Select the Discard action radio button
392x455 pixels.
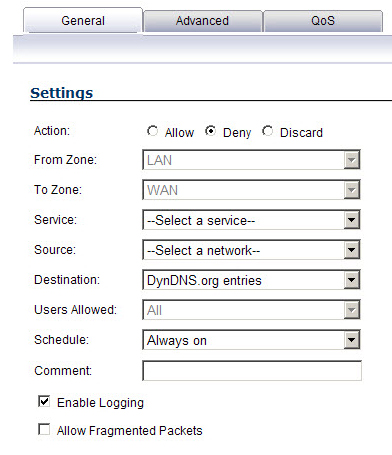coord(268,131)
